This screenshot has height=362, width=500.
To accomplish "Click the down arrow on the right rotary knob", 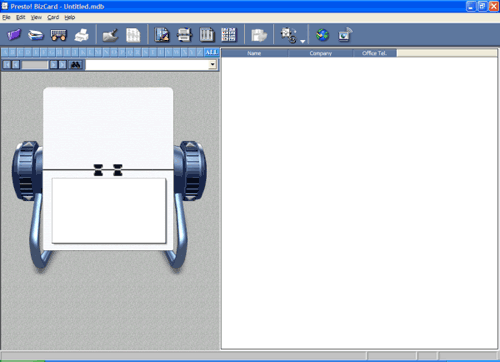I will 191,198.
